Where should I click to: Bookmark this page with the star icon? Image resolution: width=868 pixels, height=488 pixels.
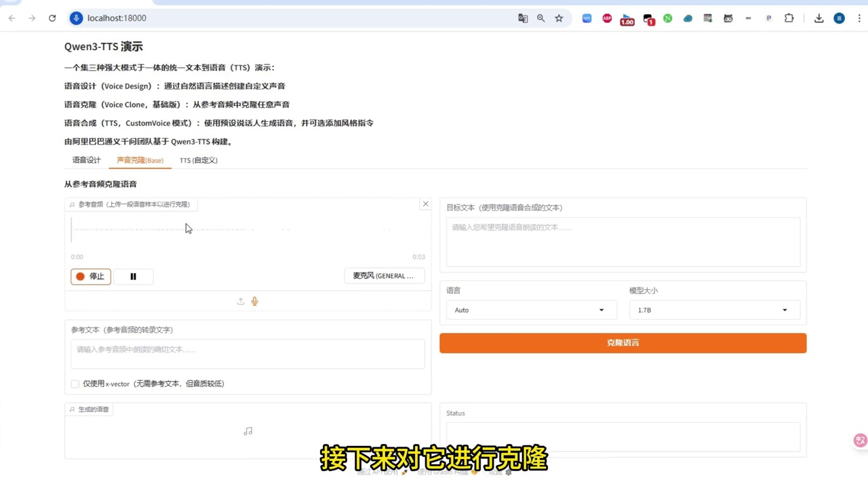(559, 18)
